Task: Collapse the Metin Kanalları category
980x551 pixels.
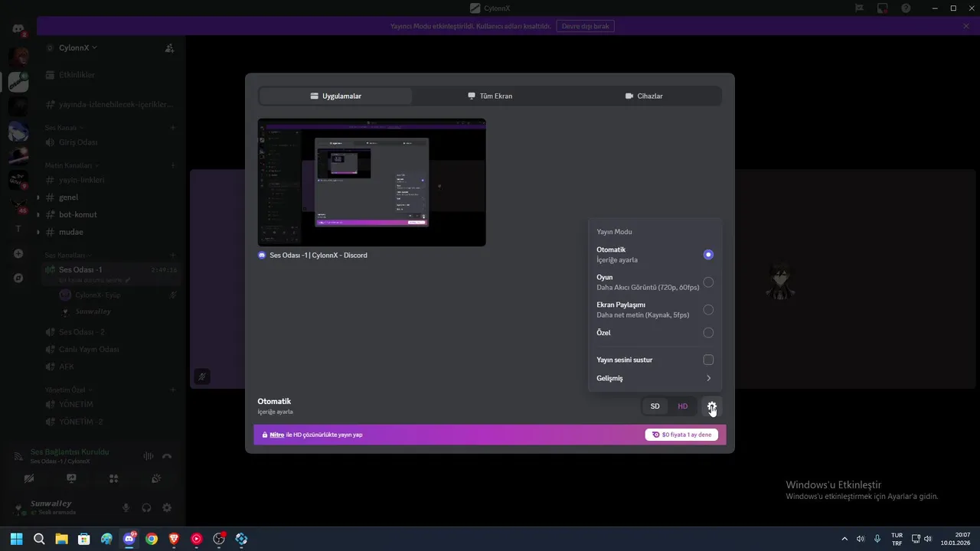Action: 71,165
